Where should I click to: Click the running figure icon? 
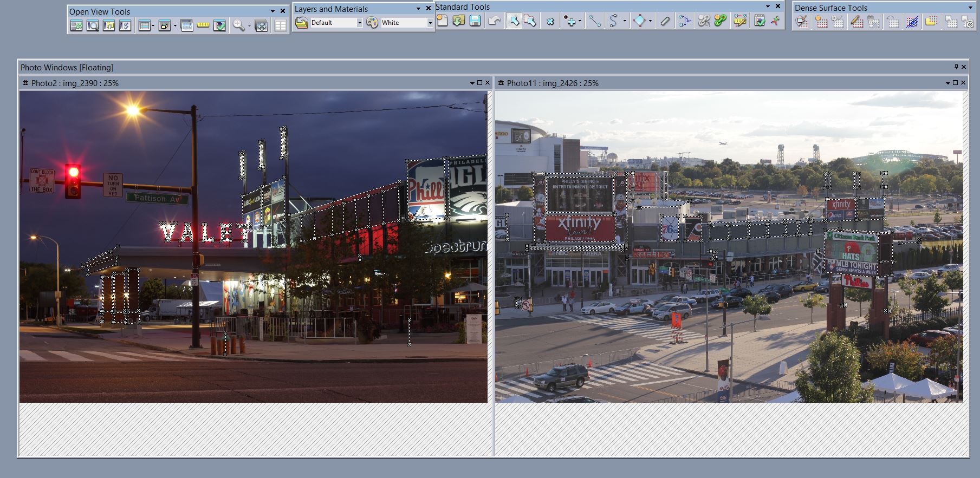click(776, 21)
